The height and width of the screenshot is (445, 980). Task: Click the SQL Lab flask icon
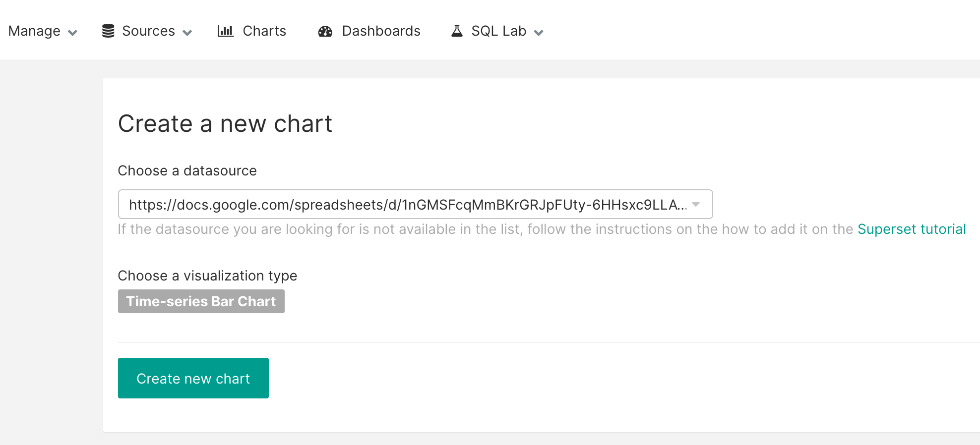[456, 31]
